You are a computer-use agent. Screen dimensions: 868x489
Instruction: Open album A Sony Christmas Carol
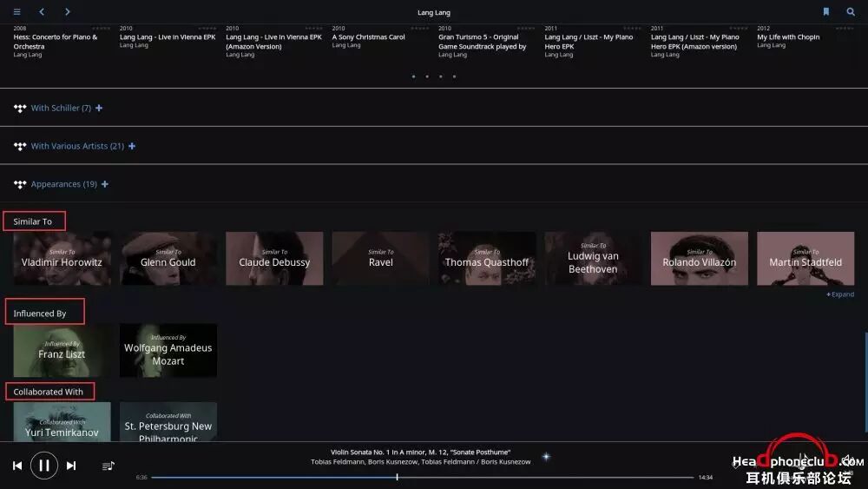coord(369,37)
